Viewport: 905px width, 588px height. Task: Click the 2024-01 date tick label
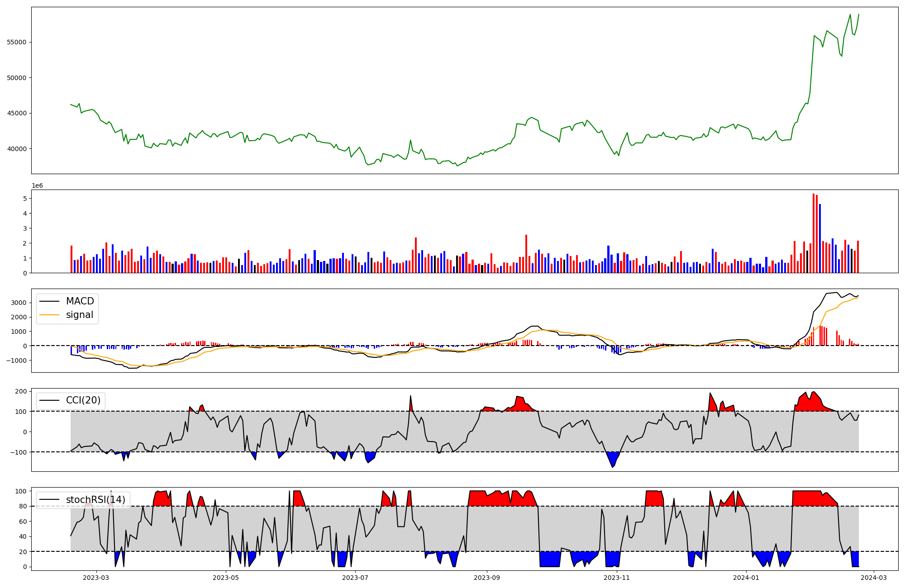746,578
